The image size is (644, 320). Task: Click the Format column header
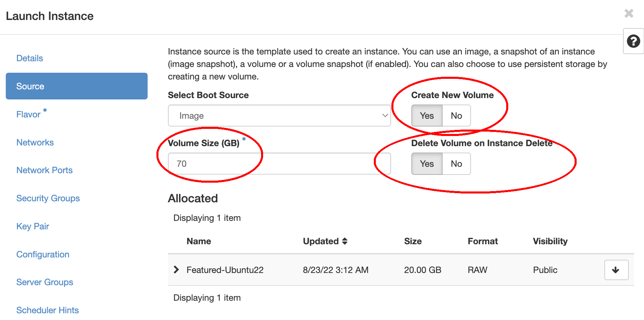coord(482,241)
